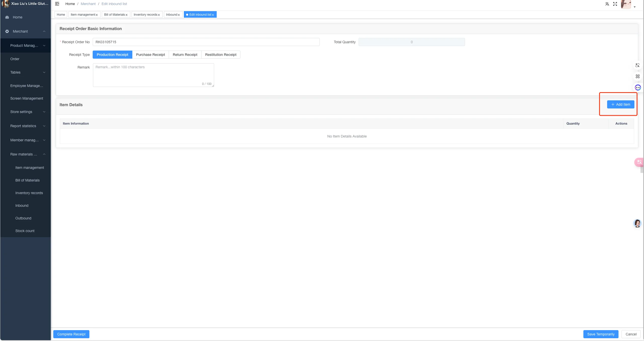Click the Item Information column header

pyautogui.click(x=312, y=124)
